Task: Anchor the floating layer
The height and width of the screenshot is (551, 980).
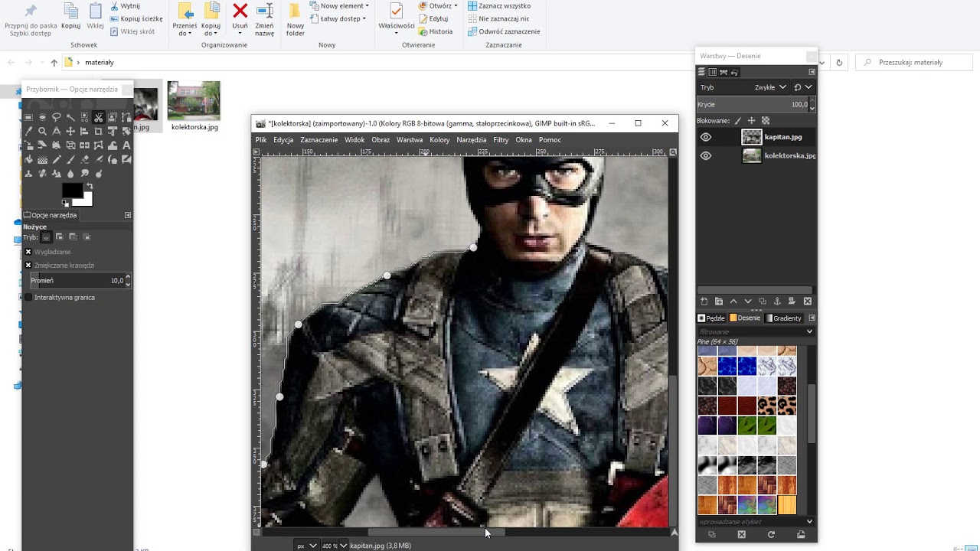Action: click(777, 302)
